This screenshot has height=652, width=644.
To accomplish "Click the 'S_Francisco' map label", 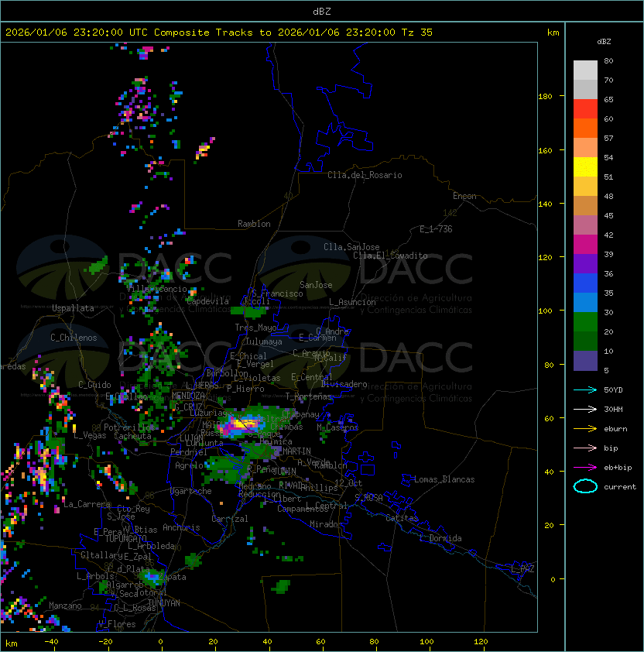I will [277, 294].
